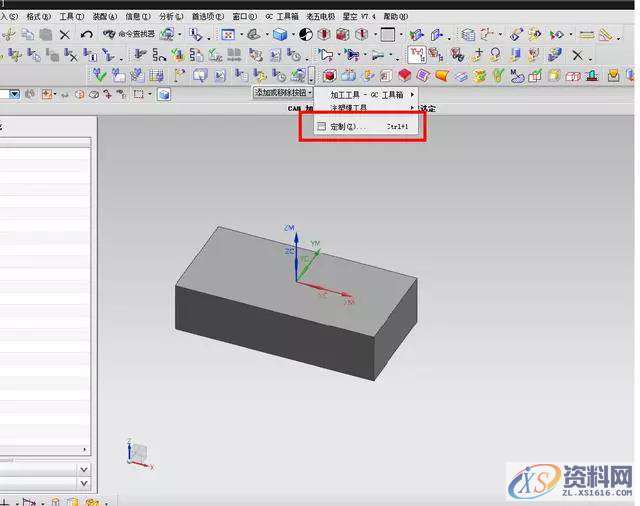
Task: Click 添加或移除按钮 dropdown button
Action: point(283,92)
